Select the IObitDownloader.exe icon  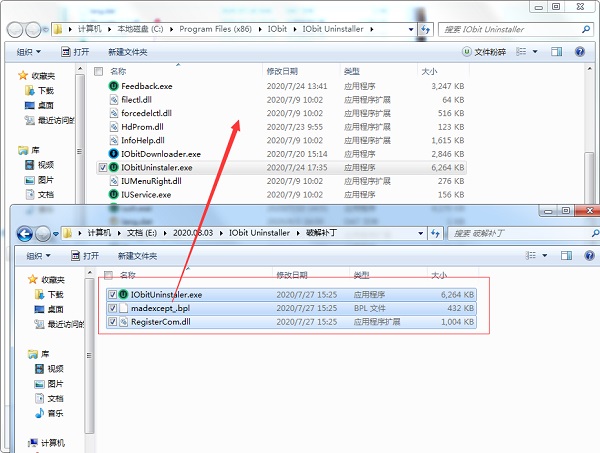114,155
